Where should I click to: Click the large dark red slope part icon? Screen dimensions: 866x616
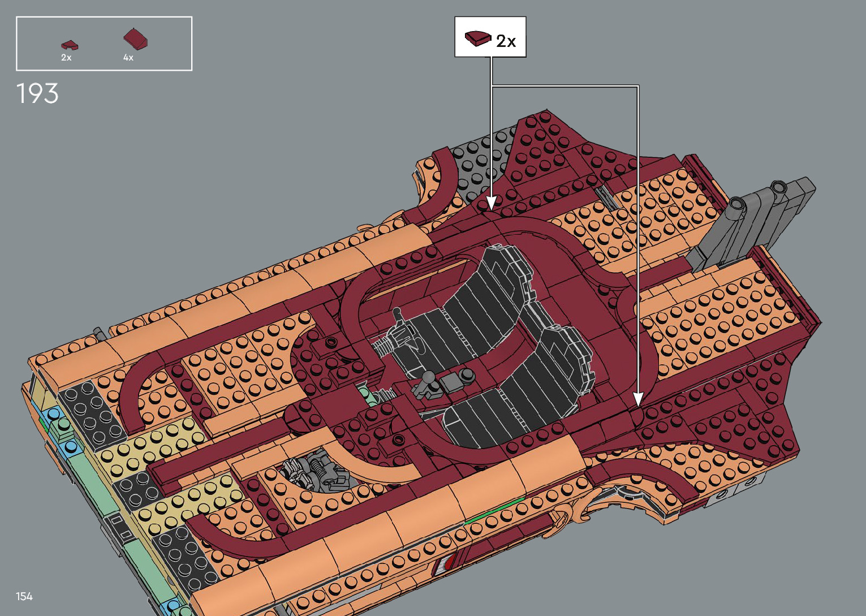[136, 39]
